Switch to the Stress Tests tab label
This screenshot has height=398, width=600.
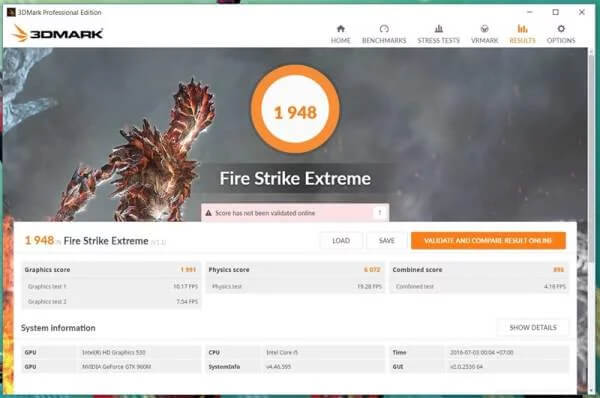pyautogui.click(x=439, y=40)
